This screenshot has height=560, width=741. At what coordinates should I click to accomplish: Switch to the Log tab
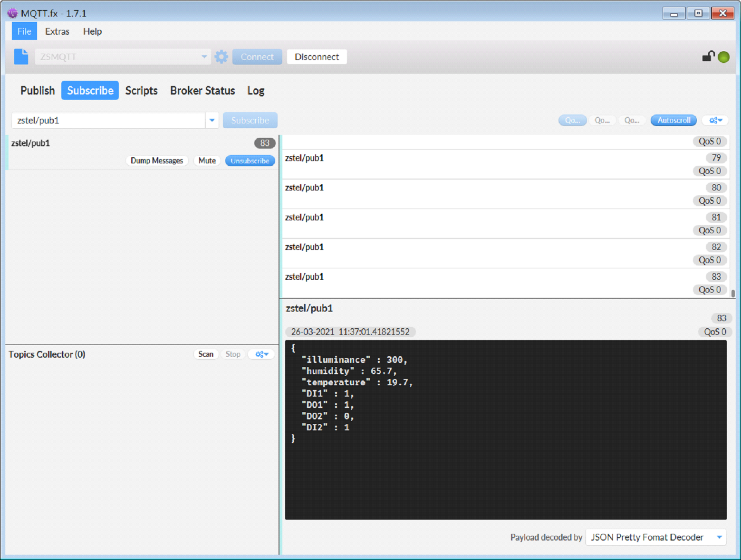256,90
